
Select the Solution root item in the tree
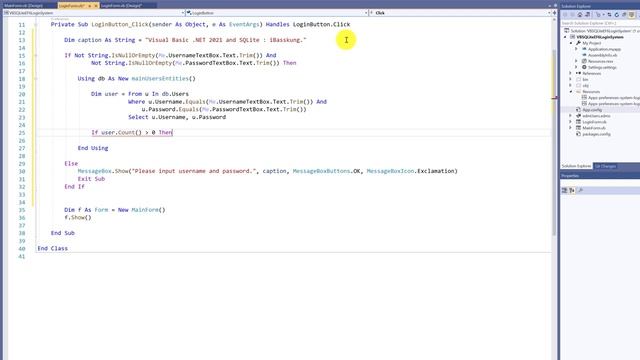pyautogui.click(x=602, y=31)
